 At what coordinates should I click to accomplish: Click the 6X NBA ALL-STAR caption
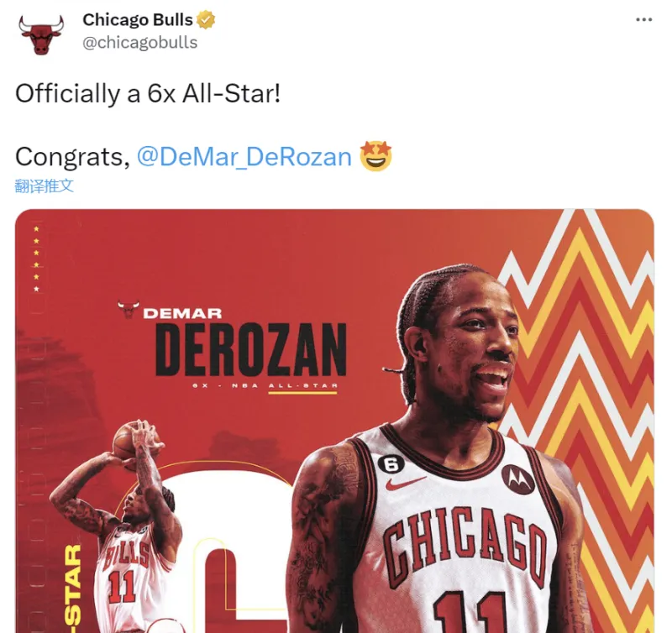click(265, 385)
